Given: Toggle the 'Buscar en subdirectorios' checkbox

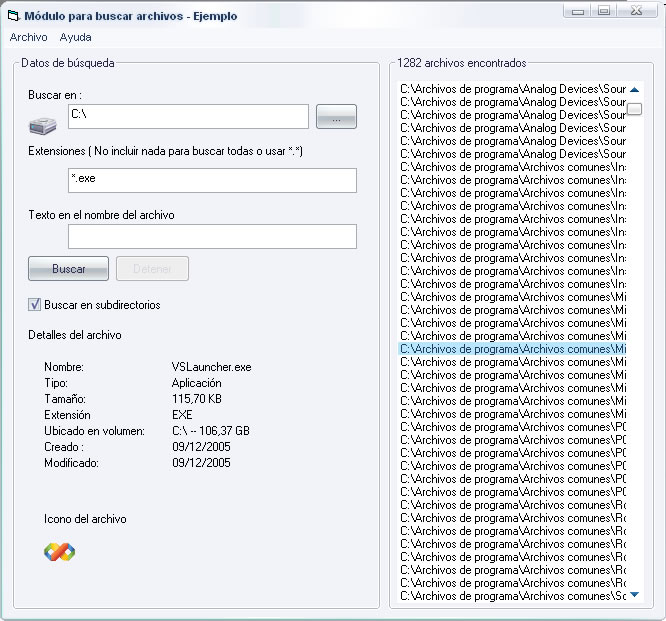Looking at the screenshot, I should click(35, 305).
